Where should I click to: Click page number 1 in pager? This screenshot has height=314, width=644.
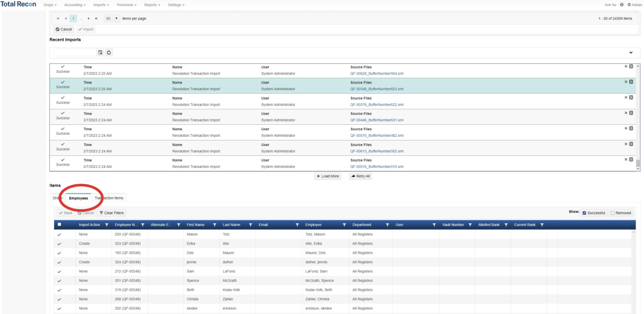[x=73, y=18]
